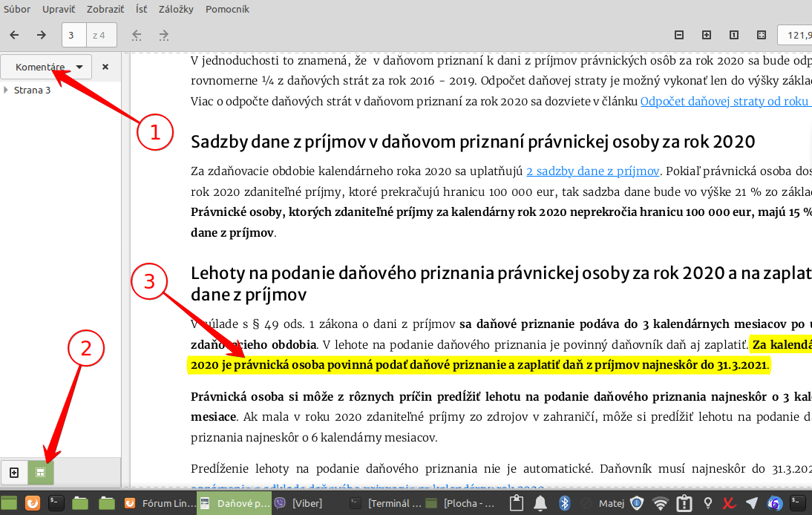Open the Zobraziť menu

[105, 10]
